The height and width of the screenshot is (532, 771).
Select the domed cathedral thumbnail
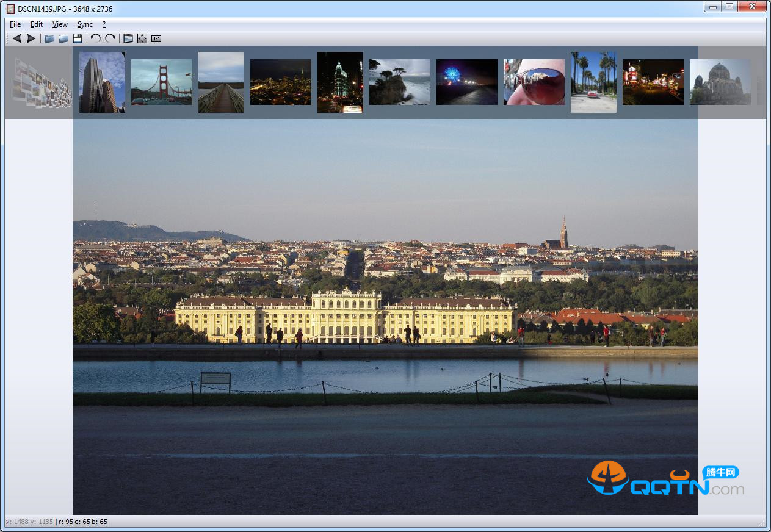point(720,82)
